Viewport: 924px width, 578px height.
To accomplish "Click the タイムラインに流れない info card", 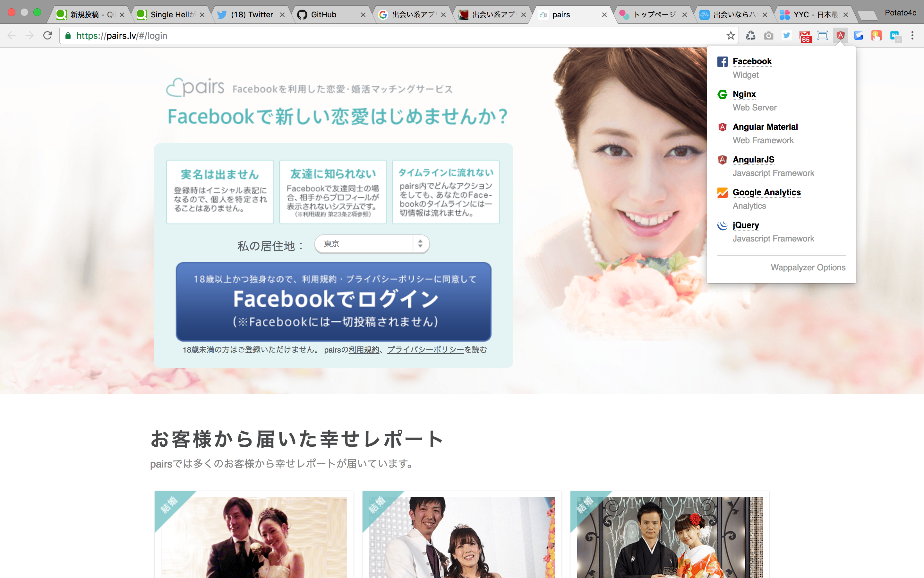I will point(446,192).
